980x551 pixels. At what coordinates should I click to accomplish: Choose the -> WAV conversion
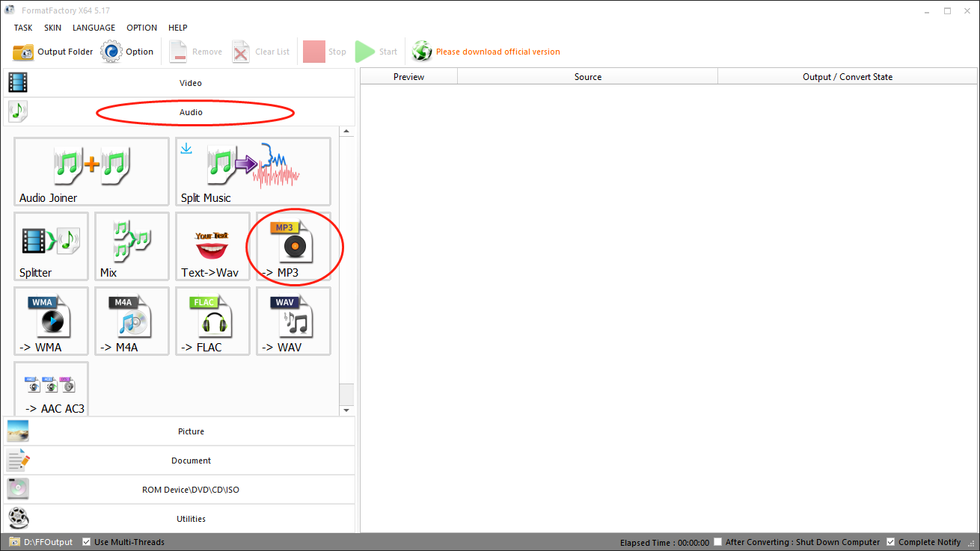point(293,321)
